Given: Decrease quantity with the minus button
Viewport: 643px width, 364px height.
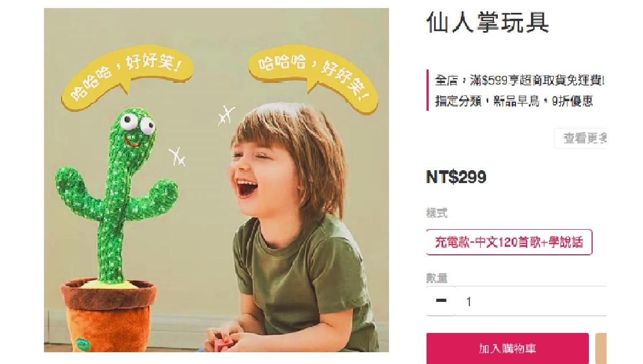Looking at the screenshot, I should [x=441, y=301].
